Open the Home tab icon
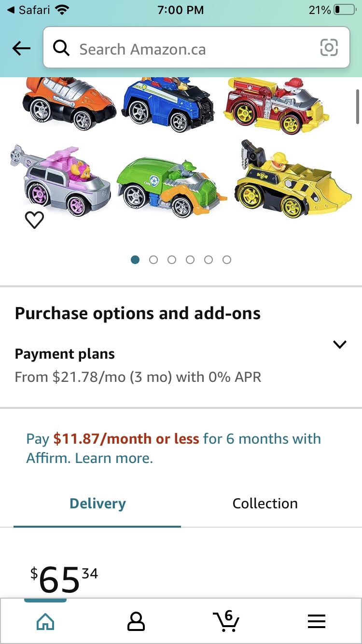The image size is (362, 644). tap(45, 622)
